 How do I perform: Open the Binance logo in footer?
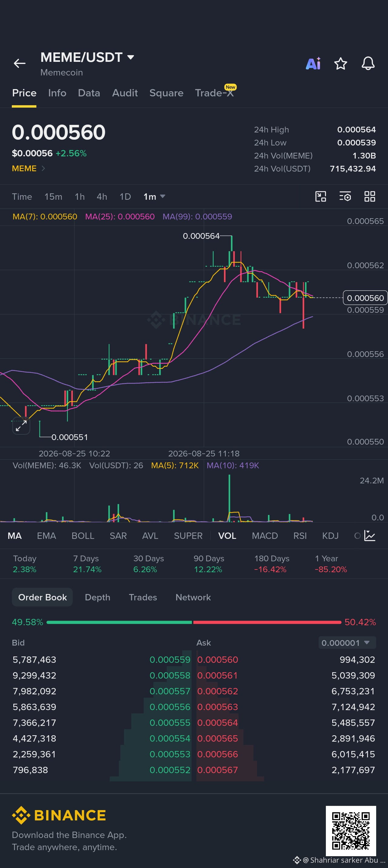point(59,816)
